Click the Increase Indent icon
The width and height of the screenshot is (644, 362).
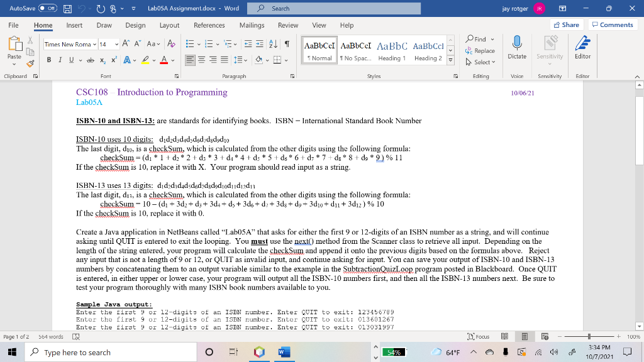pyautogui.click(x=260, y=43)
